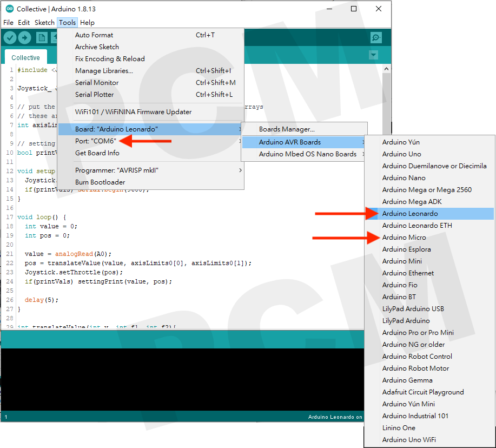Image resolution: width=496 pixels, height=448 pixels.
Task: Click Get Board Info
Action: point(150,153)
